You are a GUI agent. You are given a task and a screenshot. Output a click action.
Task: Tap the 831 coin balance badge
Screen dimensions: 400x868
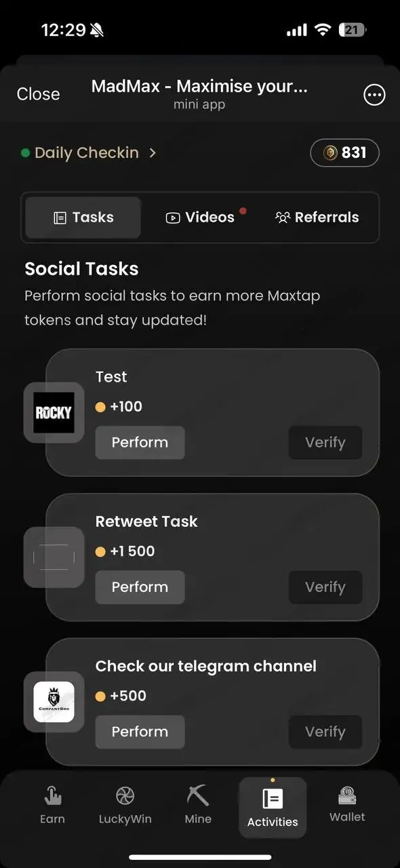click(x=345, y=153)
